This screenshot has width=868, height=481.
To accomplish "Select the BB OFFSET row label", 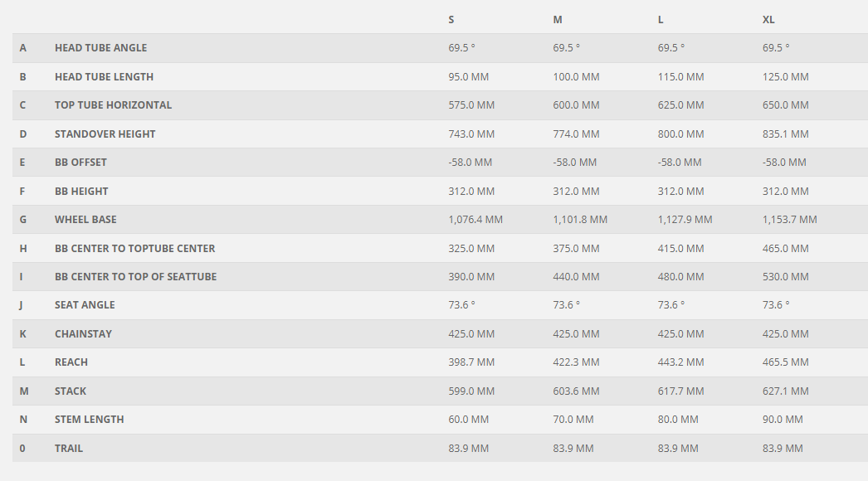I will coord(80,163).
